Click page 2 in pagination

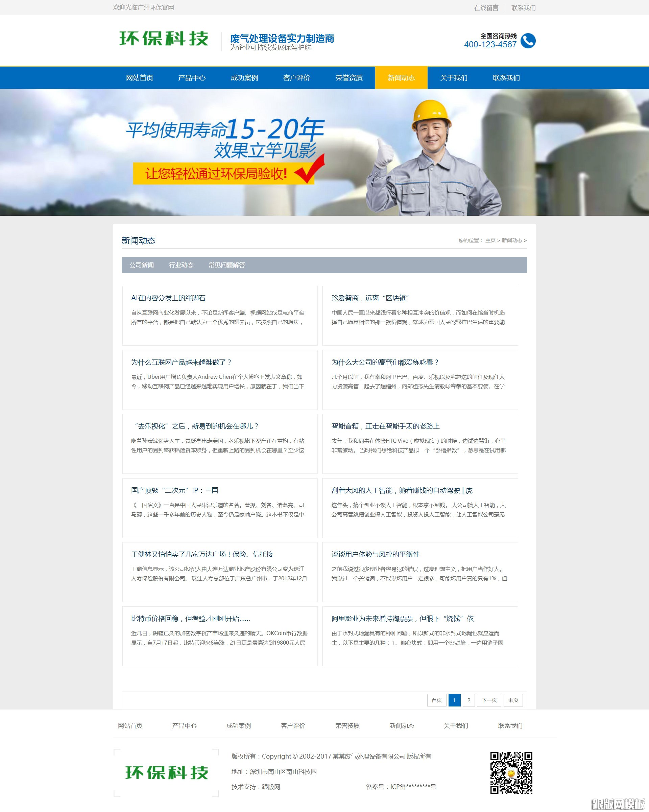coord(469,700)
